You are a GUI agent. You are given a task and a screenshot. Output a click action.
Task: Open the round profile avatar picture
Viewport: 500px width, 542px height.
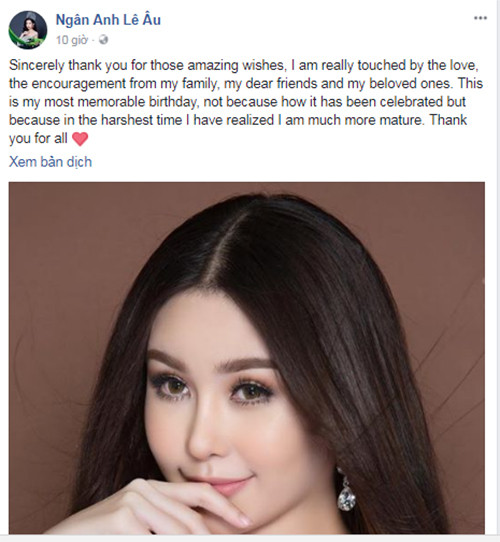click(28, 30)
